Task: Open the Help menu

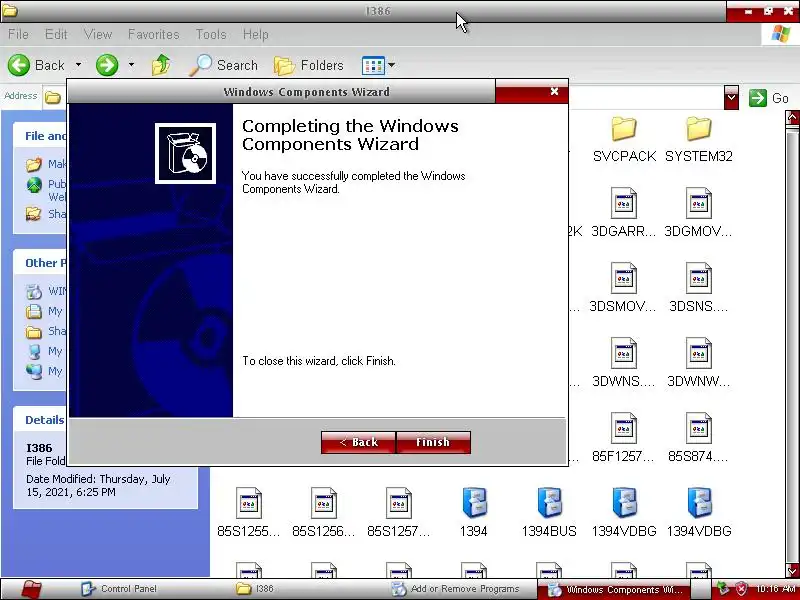Action: tap(256, 34)
